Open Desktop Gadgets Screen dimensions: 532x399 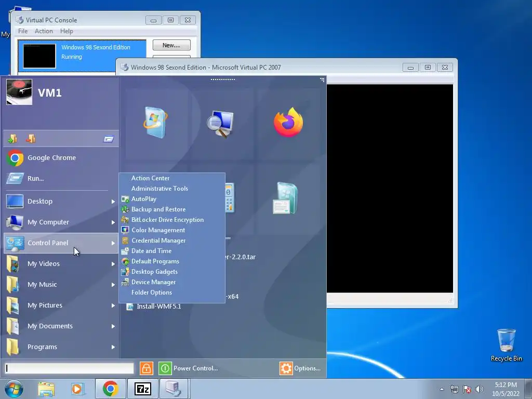pos(172,272)
